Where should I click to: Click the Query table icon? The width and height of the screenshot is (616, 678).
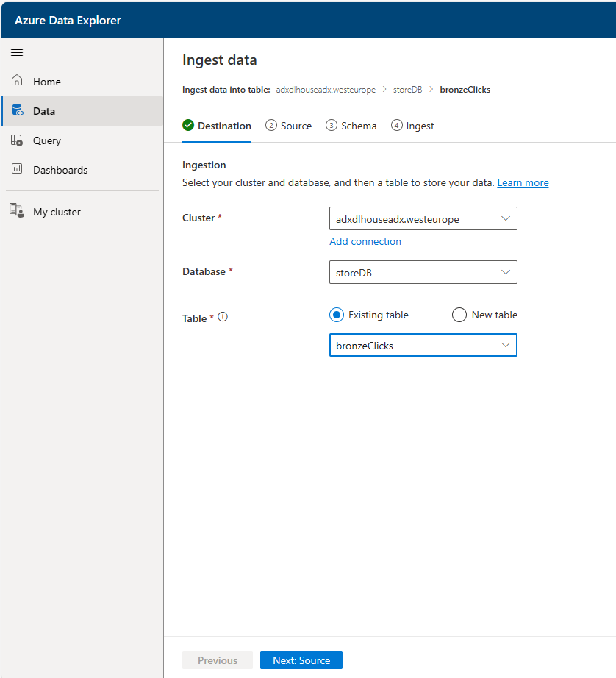tap(17, 140)
